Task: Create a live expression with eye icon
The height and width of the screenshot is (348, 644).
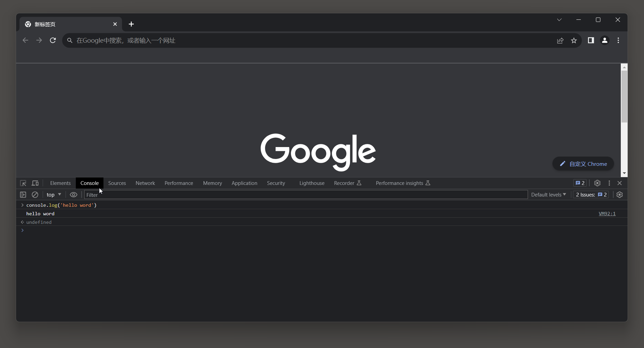Action: click(x=73, y=195)
